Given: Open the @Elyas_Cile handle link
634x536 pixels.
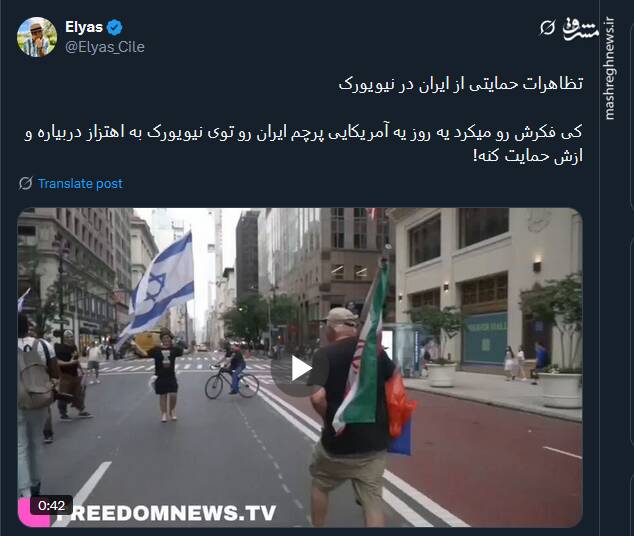Looking at the screenshot, I should click(105, 47).
